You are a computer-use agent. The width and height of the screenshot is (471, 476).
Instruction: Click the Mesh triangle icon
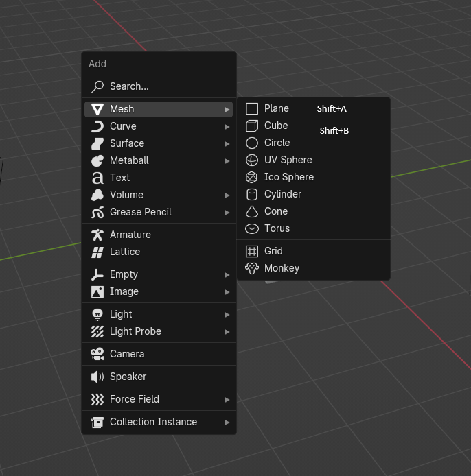point(97,109)
